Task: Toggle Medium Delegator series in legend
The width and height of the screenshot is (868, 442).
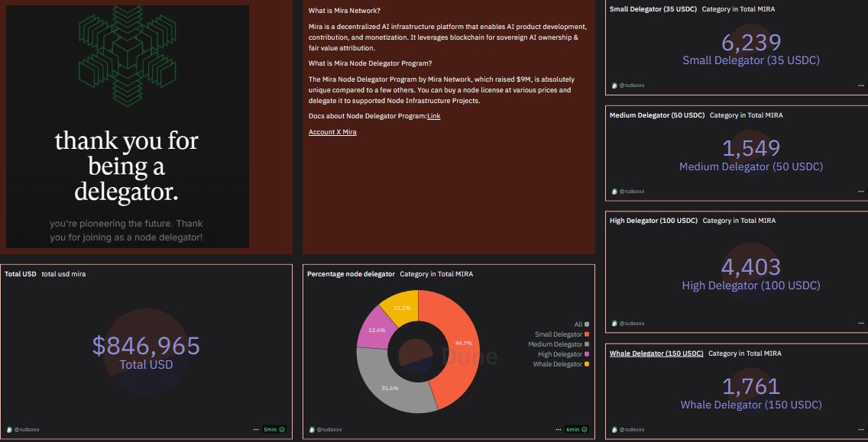Action: pyautogui.click(x=559, y=344)
